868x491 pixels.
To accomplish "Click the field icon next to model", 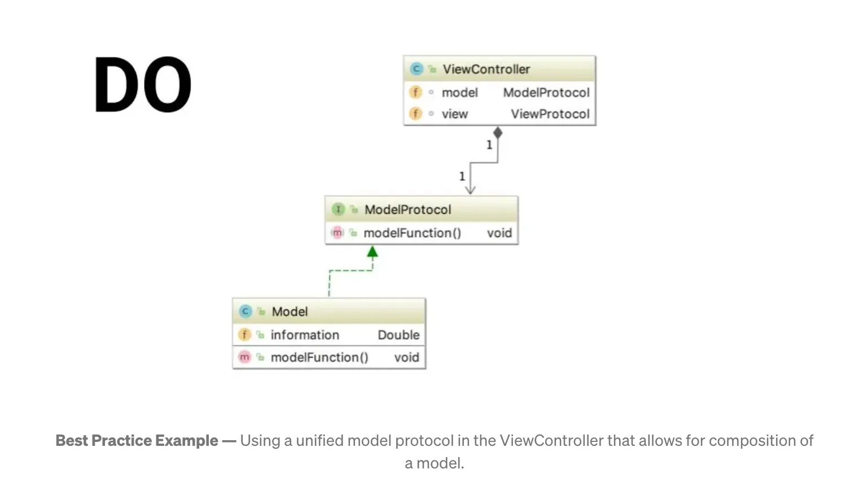I will (415, 92).
